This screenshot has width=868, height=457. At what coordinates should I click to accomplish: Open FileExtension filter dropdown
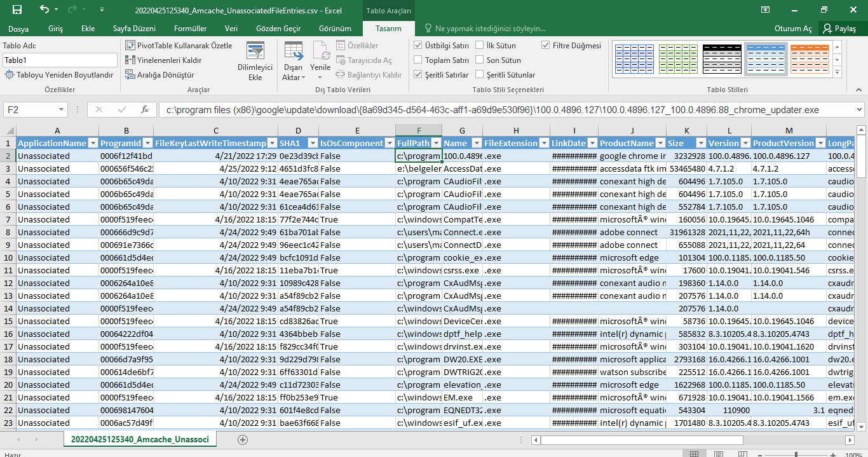(544, 144)
